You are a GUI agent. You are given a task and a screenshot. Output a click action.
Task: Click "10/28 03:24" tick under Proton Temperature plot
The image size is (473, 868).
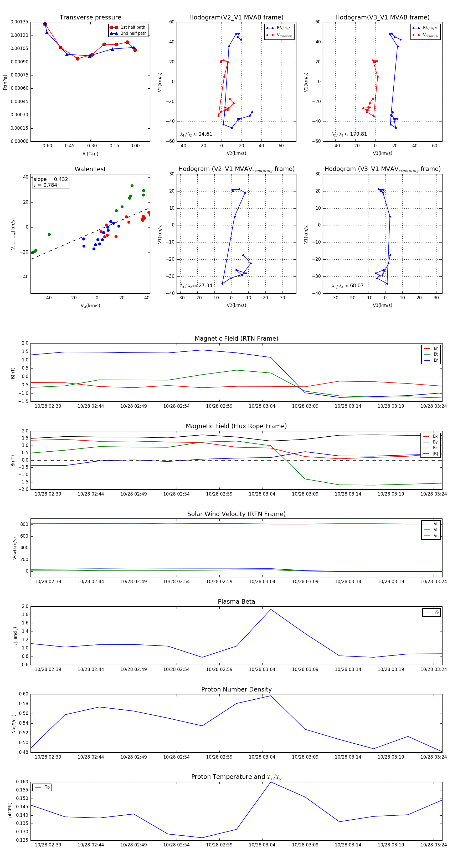(434, 845)
